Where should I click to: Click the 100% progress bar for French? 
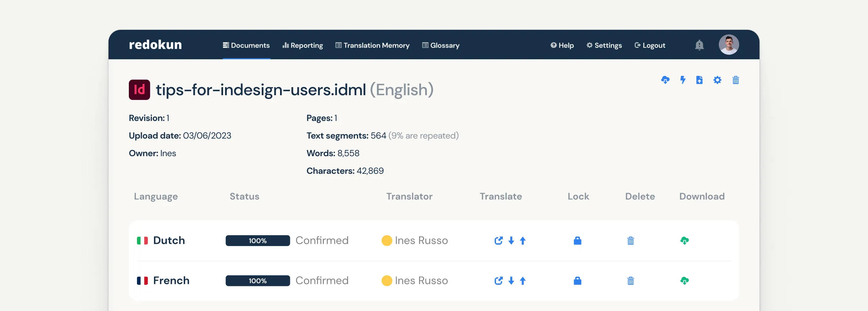click(257, 281)
